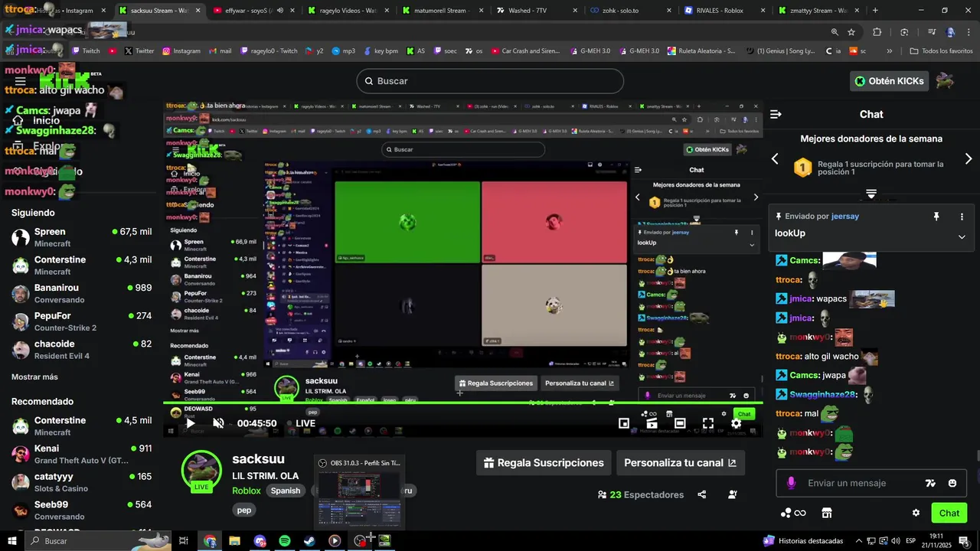The height and width of the screenshot is (551, 980).
Task: Open the chat shop icon
Action: (827, 513)
